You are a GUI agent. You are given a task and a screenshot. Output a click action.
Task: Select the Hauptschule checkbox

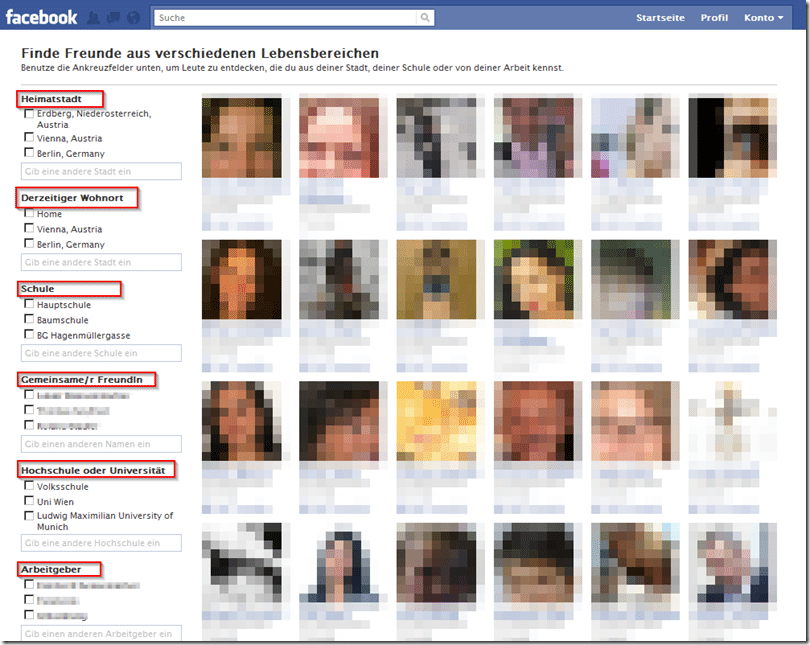pyautogui.click(x=29, y=304)
